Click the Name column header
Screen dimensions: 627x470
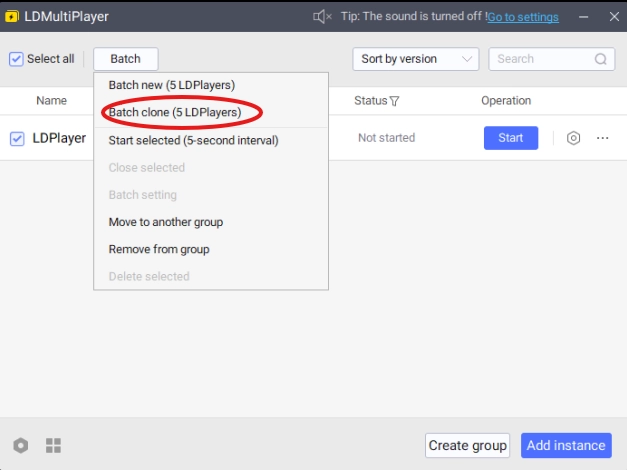[x=52, y=100]
